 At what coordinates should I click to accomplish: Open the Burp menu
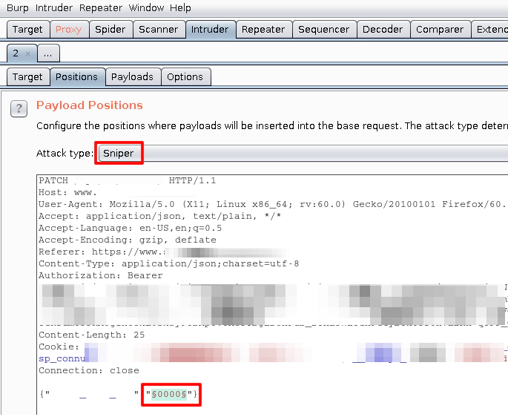[x=17, y=8]
